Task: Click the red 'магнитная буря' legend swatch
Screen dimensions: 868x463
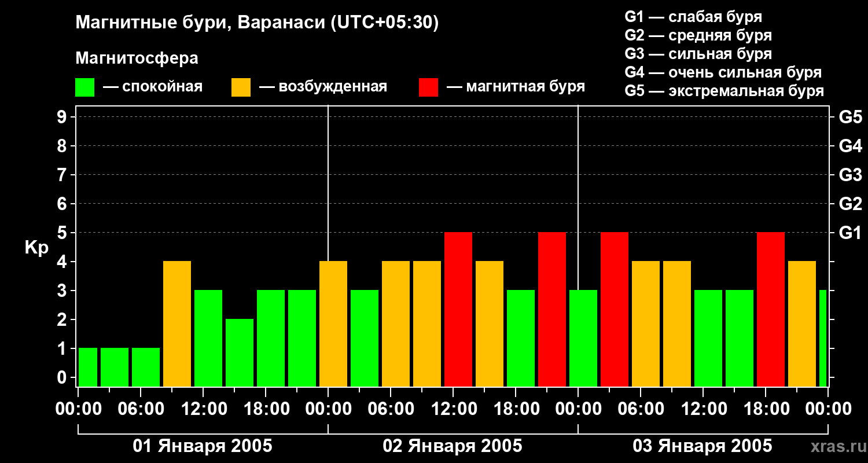Action: coord(428,87)
